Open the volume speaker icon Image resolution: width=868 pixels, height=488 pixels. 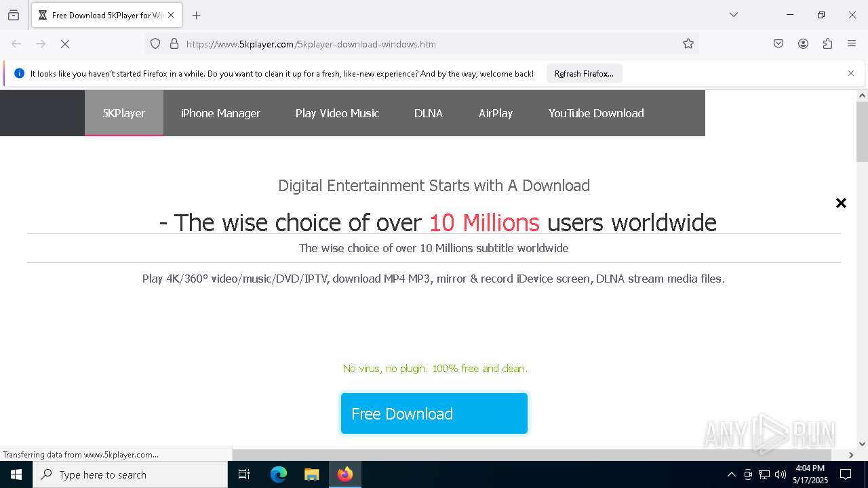(x=781, y=474)
